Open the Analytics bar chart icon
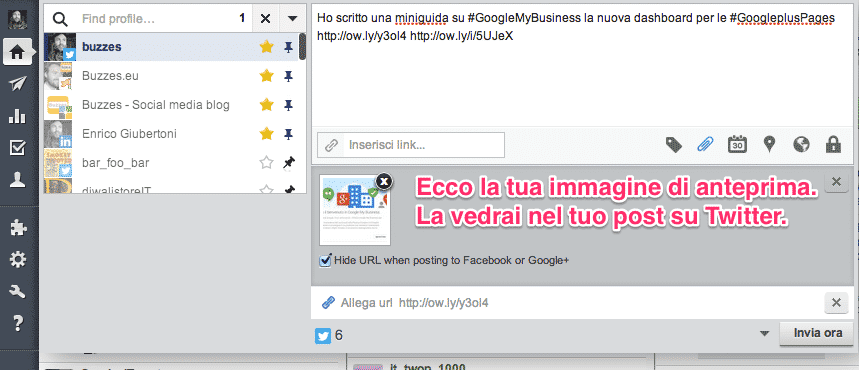 point(18,116)
